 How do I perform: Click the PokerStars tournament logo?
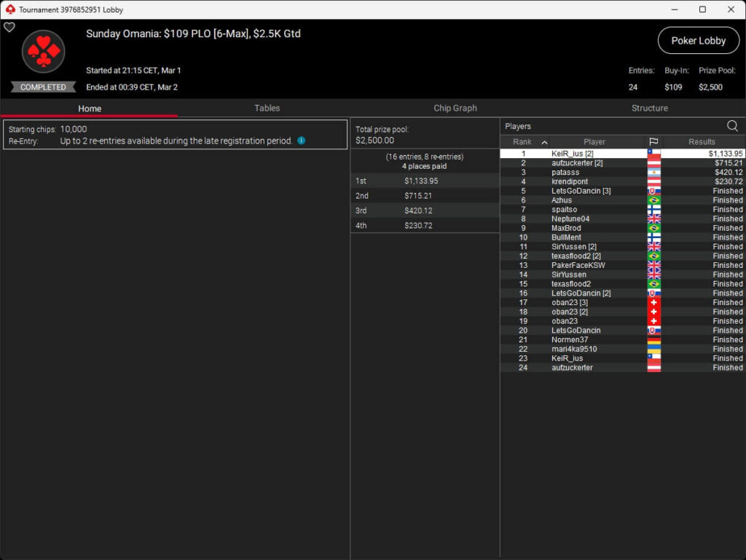[x=43, y=52]
